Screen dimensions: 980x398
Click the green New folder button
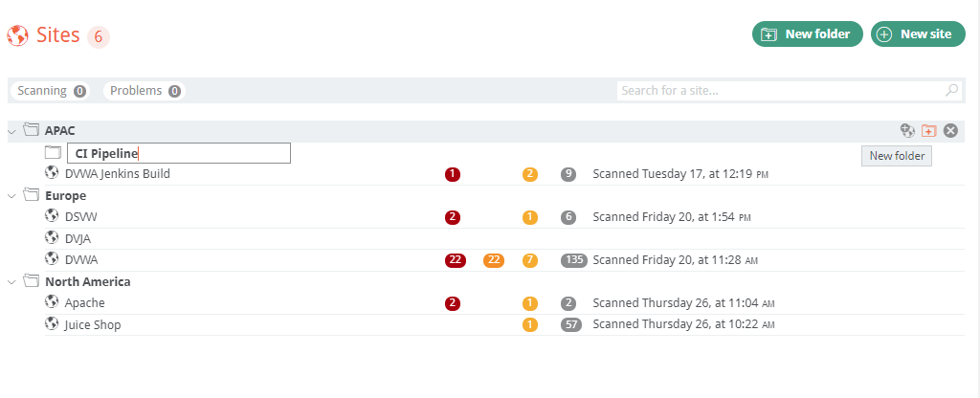pyautogui.click(x=808, y=34)
